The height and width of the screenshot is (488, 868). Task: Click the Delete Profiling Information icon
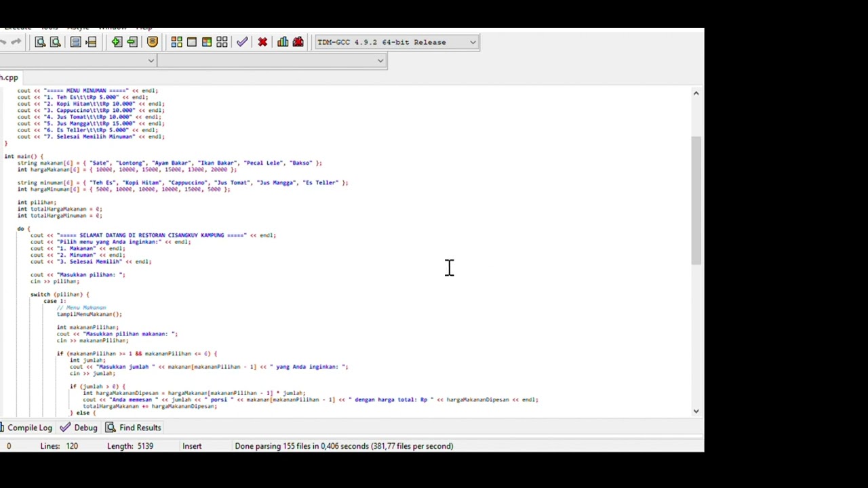(298, 42)
